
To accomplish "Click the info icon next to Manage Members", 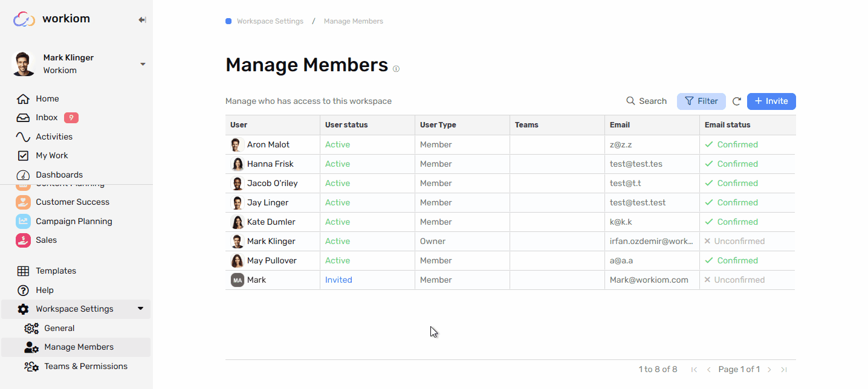I will 396,68.
